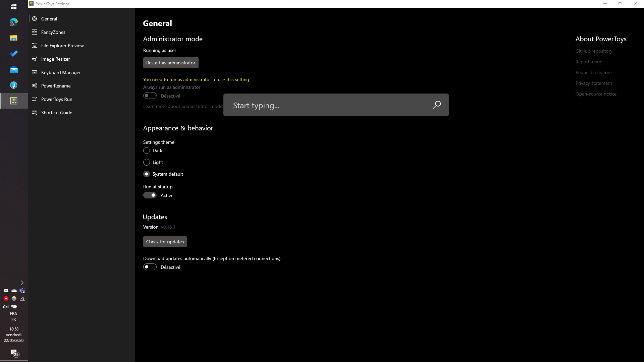
Task: Enable Download updates automatically toggle
Action: click(150, 267)
